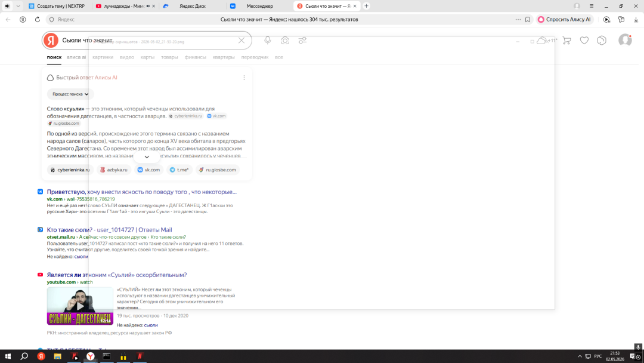Open ru.glosbe.com source chip
The image size is (644, 363).
click(x=218, y=170)
